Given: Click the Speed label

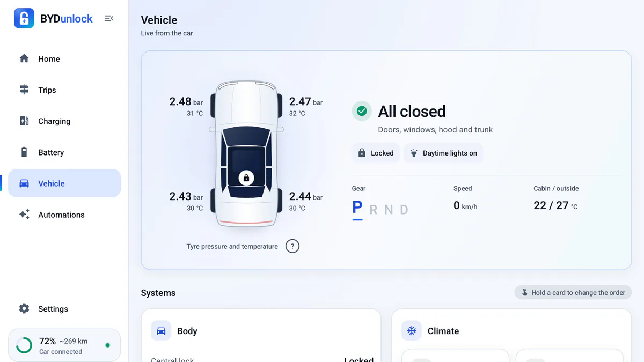Looking at the screenshot, I should point(463,188).
